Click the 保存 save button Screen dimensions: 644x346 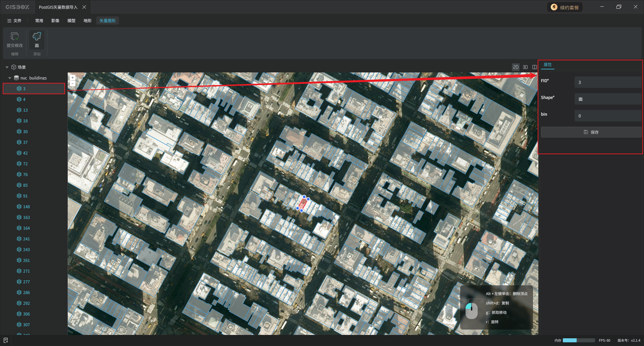(591, 132)
